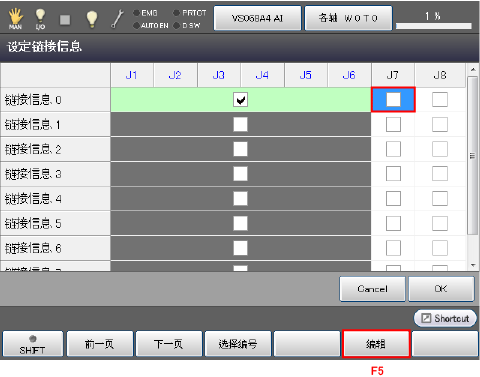
Task: Select the 链接信息 3 row label
Action: pyautogui.click(x=55, y=174)
